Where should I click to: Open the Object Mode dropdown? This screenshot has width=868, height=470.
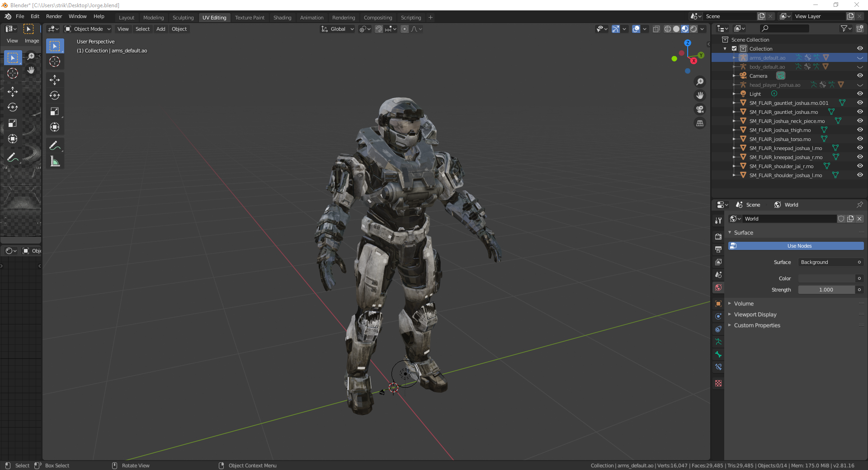[88, 29]
